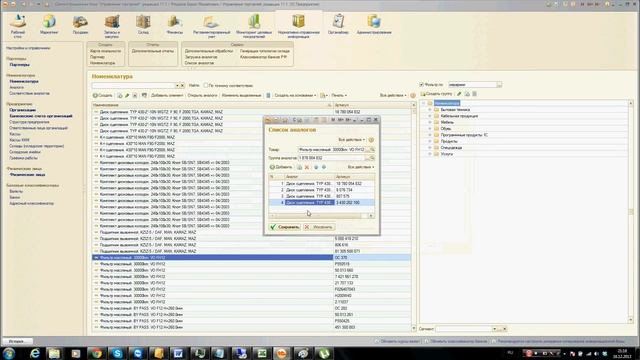This screenshot has height=360, width=640.
Task: Open Все действия in Номенклатура toolbar
Action: click(x=393, y=96)
